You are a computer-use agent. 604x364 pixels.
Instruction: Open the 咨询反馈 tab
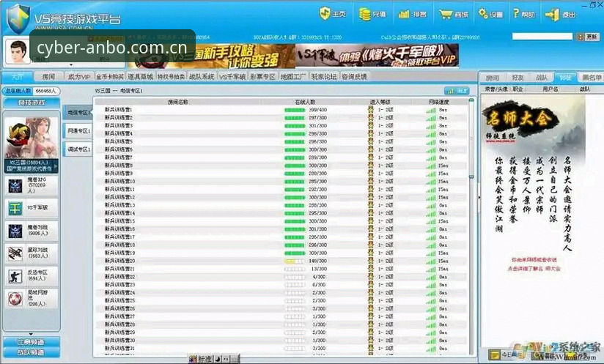[x=354, y=77]
